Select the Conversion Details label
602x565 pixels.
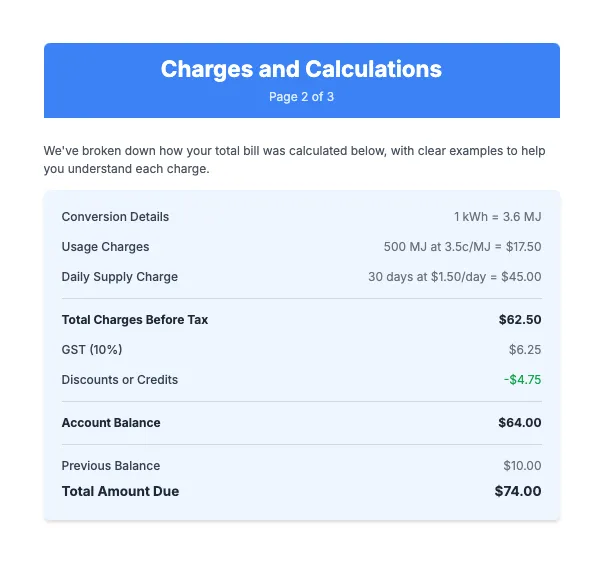(115, 217)
